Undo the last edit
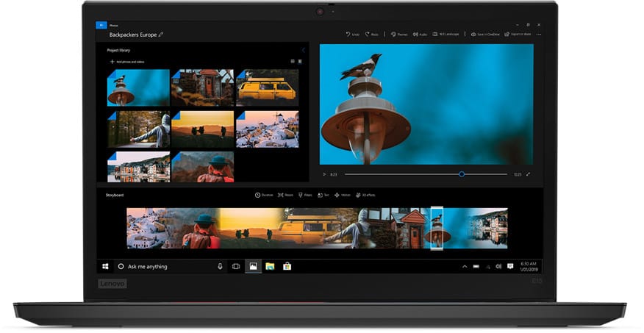 (352, 35)
